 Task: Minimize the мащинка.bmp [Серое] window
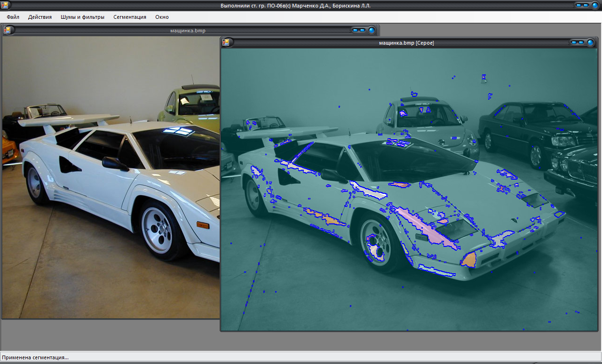pos(575,42)
